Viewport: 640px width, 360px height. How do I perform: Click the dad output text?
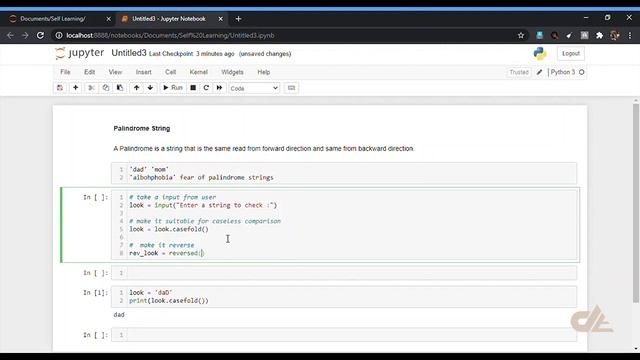[x=119, y=315]
